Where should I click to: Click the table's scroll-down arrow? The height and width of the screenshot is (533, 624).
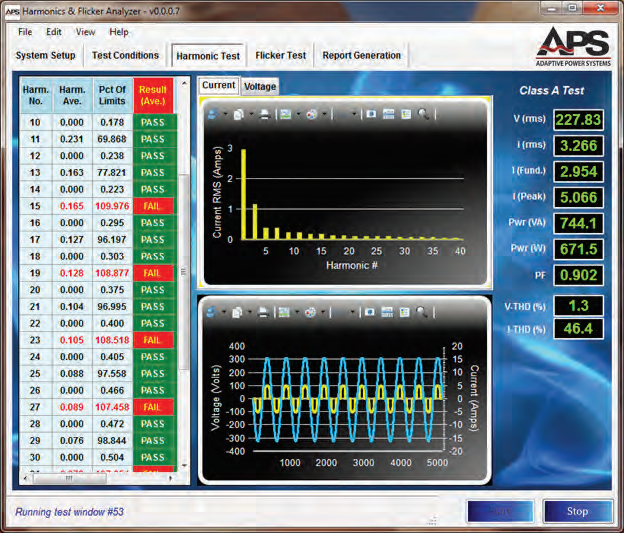pos(184,465)
